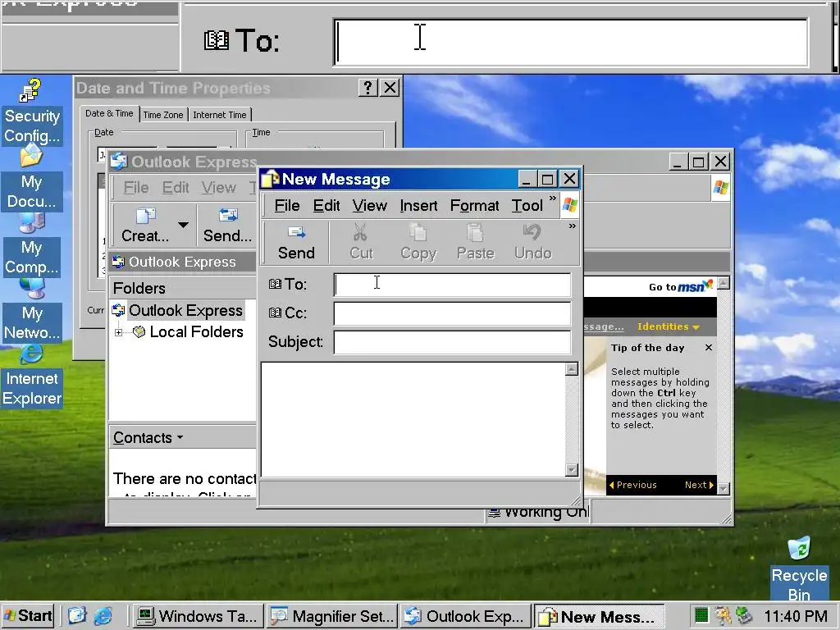
Task: Open the Insert menu in New Message
Action: click(x=418, y=206)
